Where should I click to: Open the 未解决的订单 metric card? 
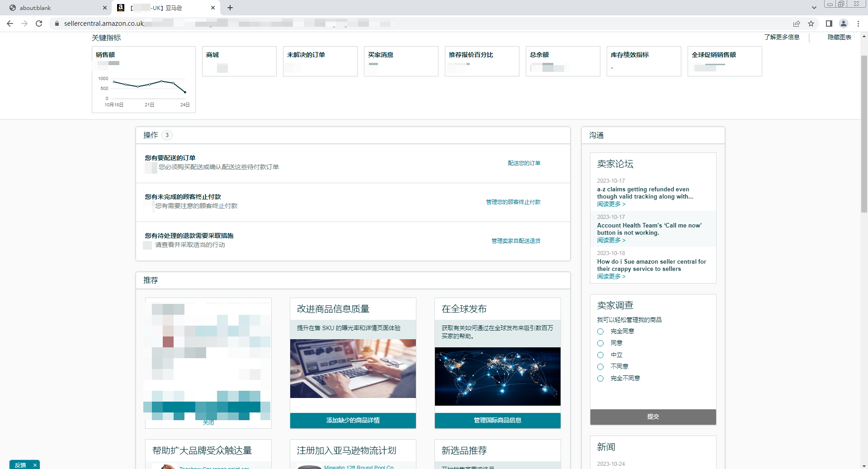320,61
